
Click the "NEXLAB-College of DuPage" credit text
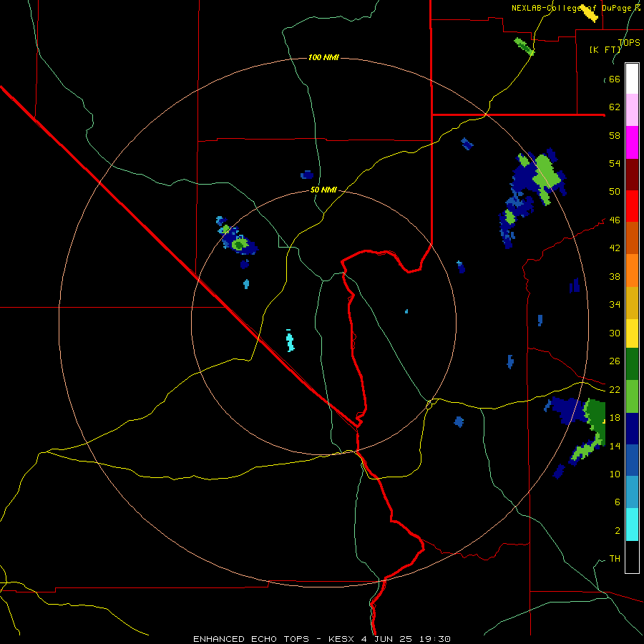571,8
